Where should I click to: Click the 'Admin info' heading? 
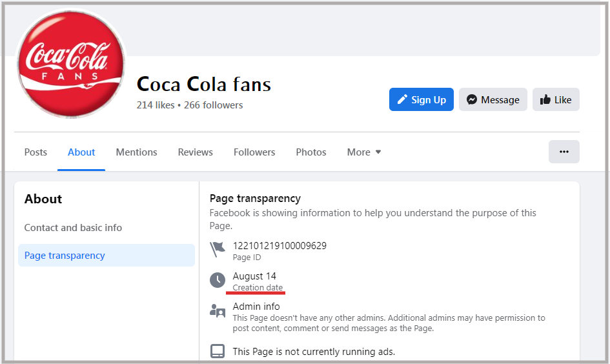click(256, 307)
